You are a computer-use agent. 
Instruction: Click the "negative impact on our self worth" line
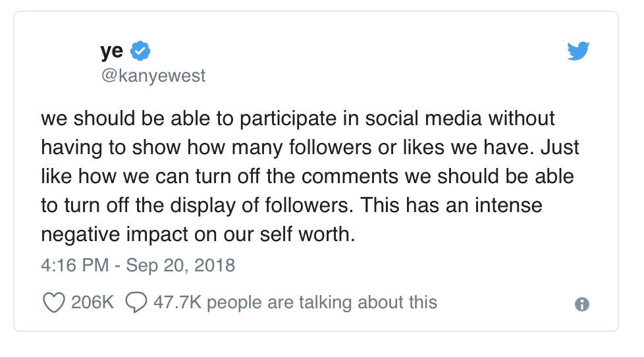pos(198,234)
